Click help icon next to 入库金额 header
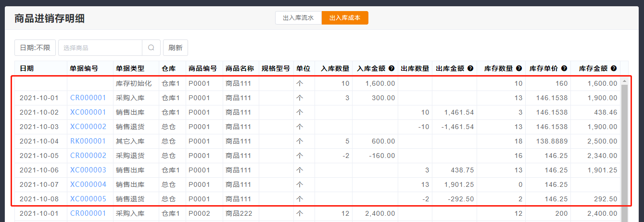Image resolution: width=644 pixels, height=222 pixels. 391,68
